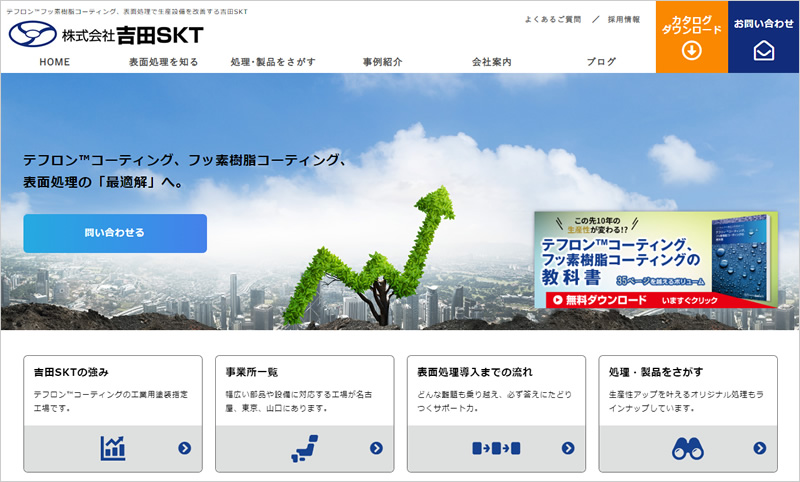
Task: Click the 表面処理導入までの流れ card heading
Action: [x=474, y=372]
